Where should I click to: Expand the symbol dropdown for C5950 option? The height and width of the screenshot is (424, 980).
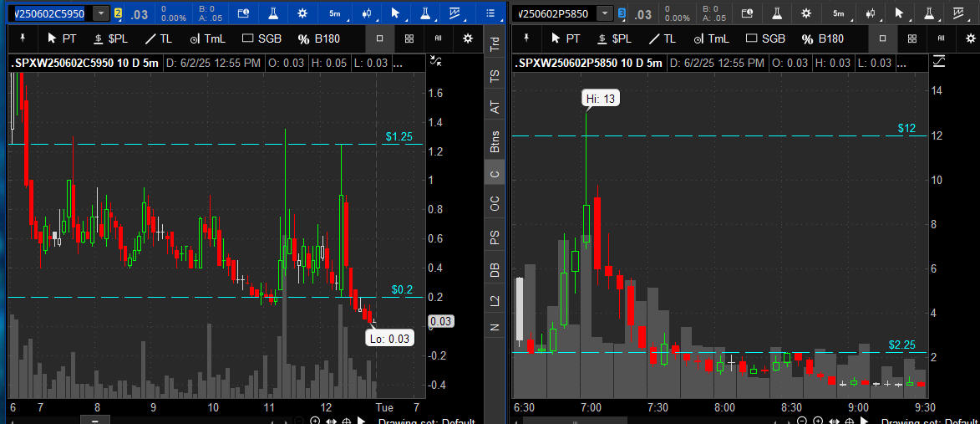click(101, 13)
